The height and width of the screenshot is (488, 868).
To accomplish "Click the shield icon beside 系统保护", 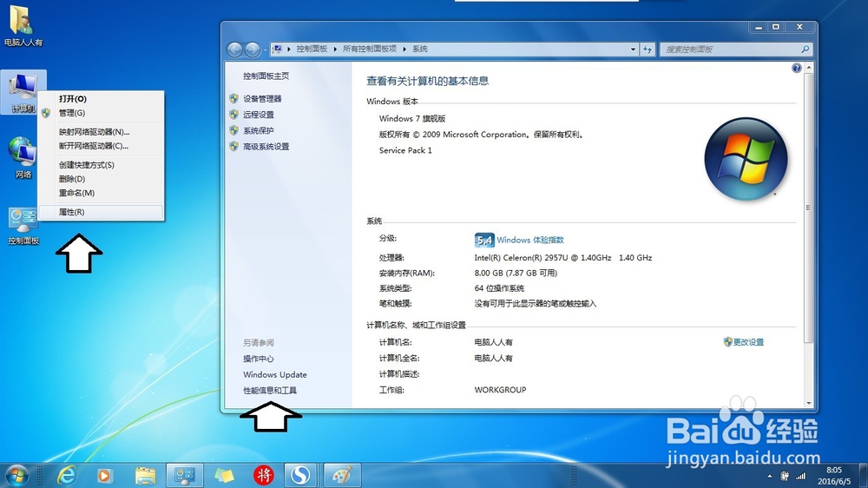I will click(x=233, y=131).
